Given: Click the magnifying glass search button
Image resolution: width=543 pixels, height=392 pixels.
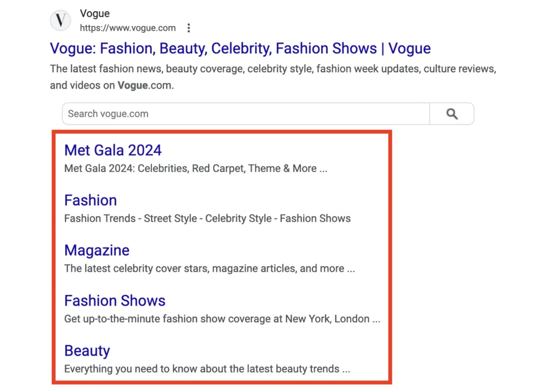Looking at the screenshot, I should 452,113.
